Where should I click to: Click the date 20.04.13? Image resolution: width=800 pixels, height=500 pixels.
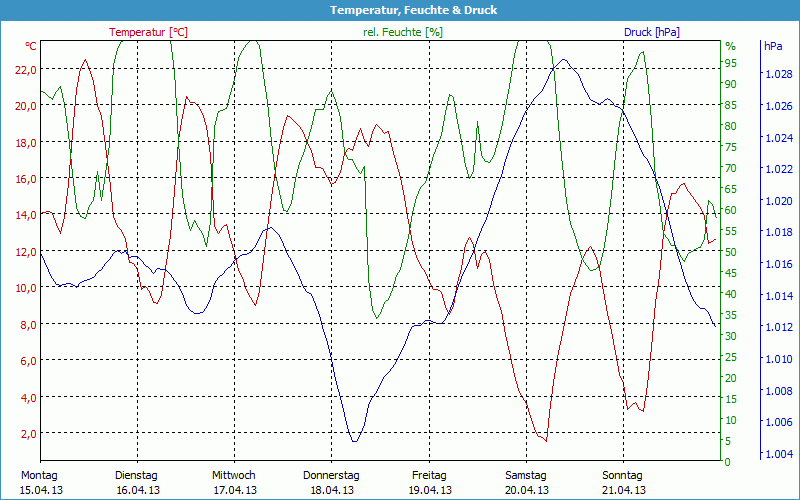527,491
